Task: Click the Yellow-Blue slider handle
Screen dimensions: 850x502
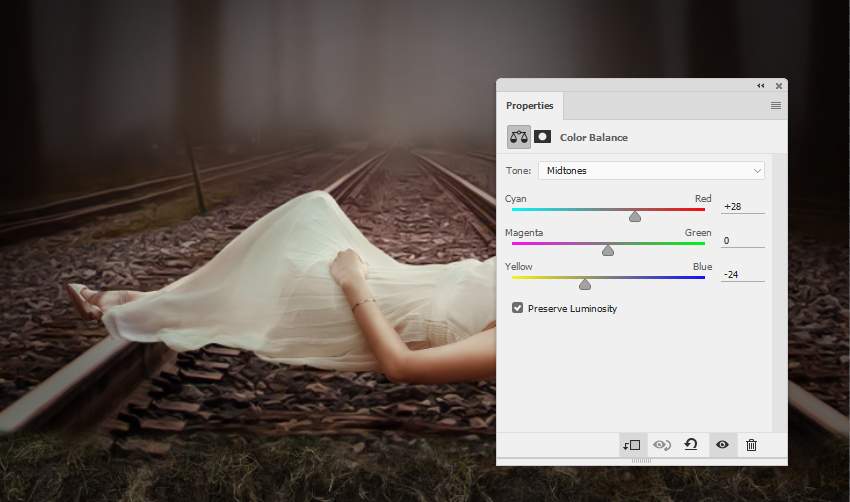Action: pos(585,284)
